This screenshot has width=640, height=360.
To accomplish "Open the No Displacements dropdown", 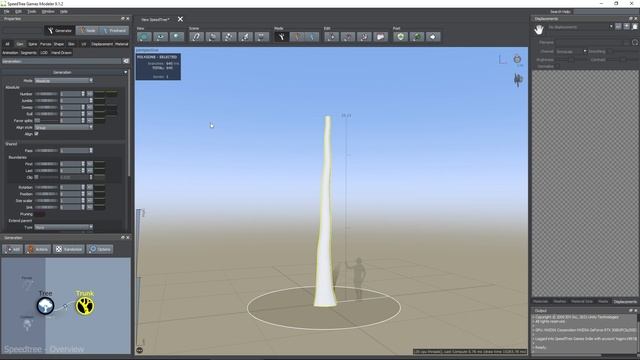I will point(580,27).
